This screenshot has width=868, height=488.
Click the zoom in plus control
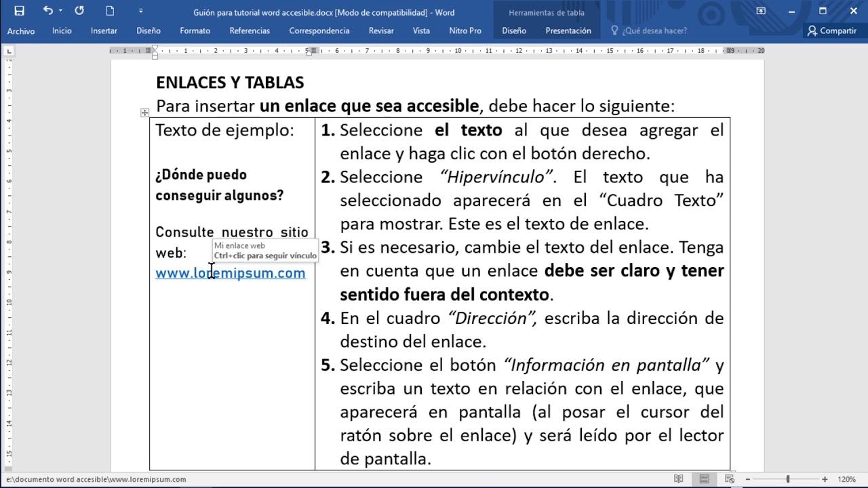pos(825,479)
